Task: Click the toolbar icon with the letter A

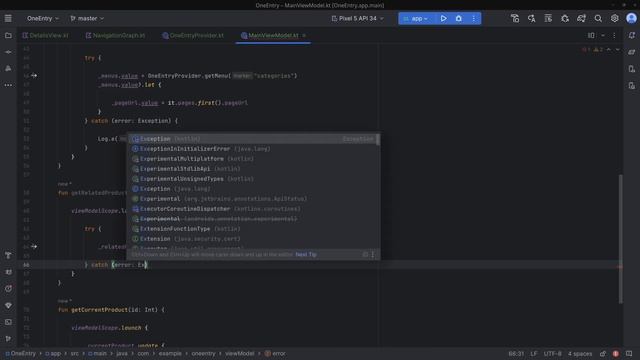Action: coord(531,18)
